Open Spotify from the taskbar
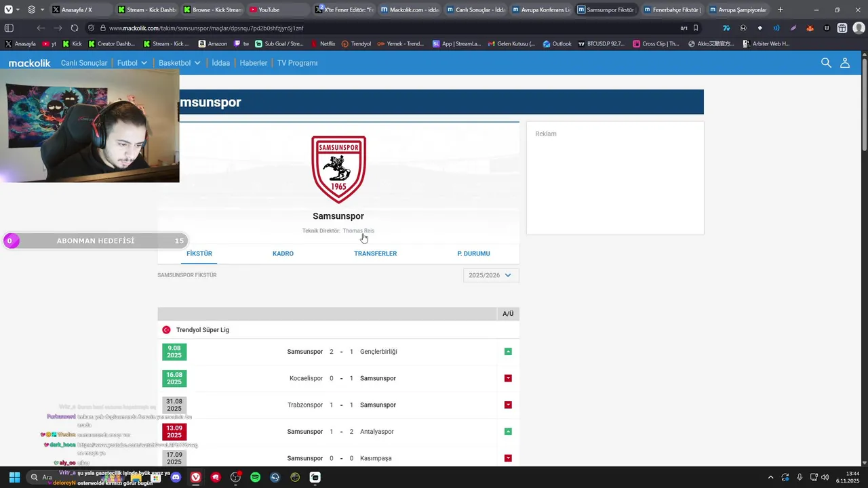The height and width of the screenshot is (488, 868). pyautogui.click(x=255, y=477)
